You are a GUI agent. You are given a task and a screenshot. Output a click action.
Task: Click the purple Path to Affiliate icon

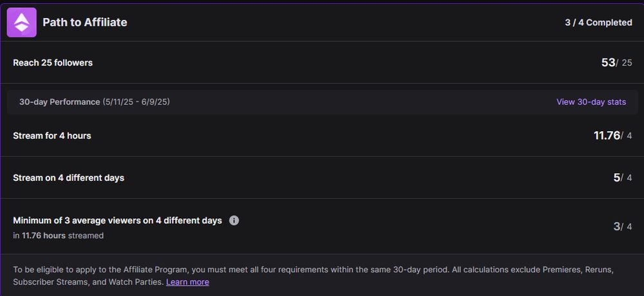[x=21, y=23]
